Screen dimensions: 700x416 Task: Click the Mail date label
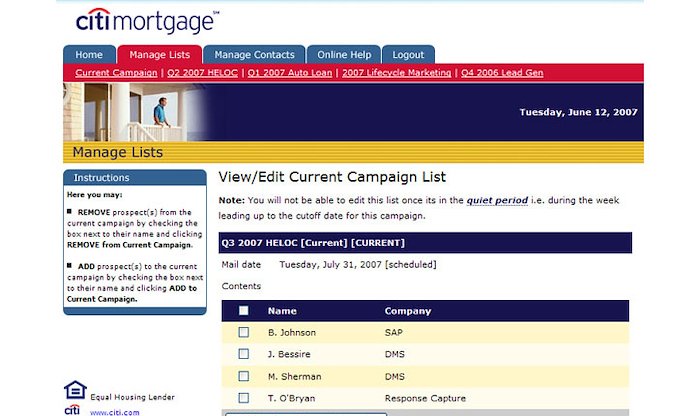[241, 265]
